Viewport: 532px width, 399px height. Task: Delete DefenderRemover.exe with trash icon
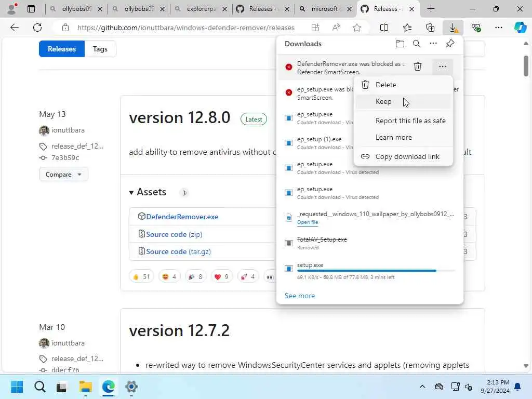point(418,66)
